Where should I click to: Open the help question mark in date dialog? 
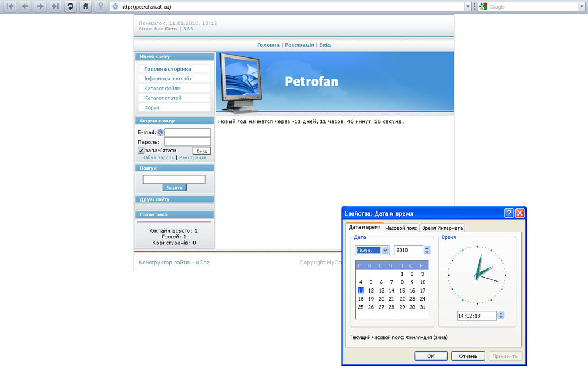509,213
